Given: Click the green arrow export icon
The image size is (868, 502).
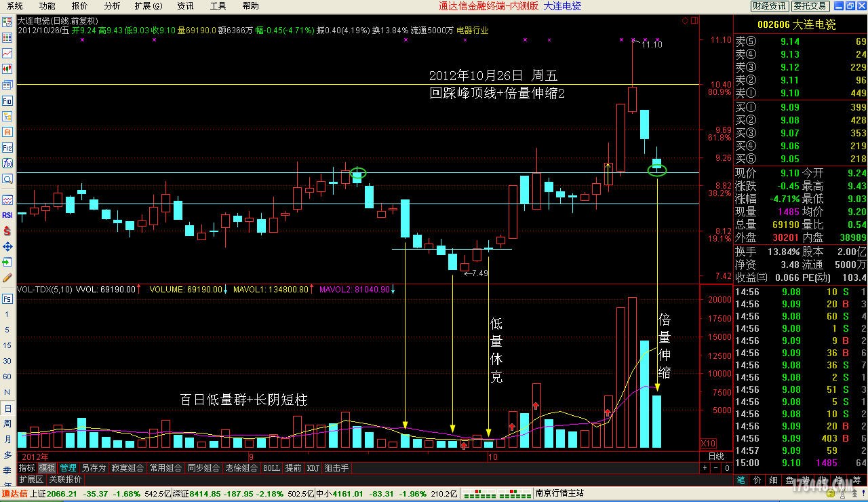Looking at the screenshot, I should 7,262.
